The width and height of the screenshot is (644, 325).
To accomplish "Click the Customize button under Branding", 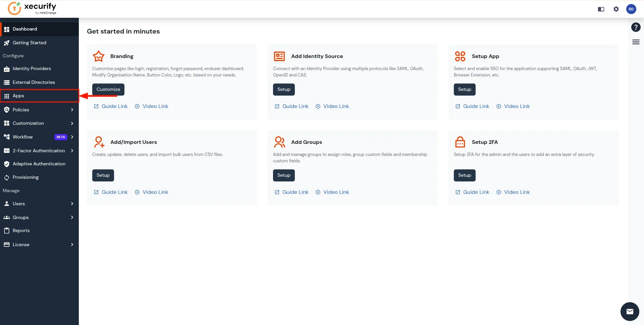I will [108, 89].
